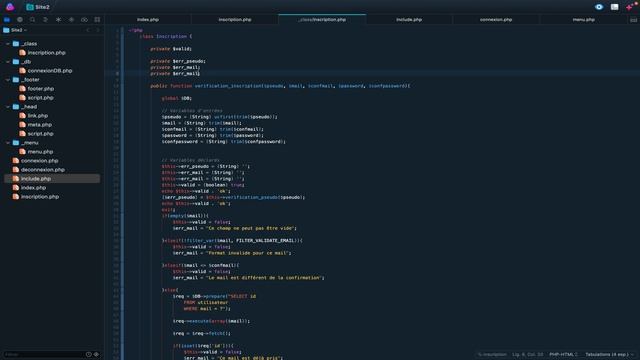The height and width of the screenshot is (360, 640).
Task: Select link.php in the file tree
Action: 38,116
